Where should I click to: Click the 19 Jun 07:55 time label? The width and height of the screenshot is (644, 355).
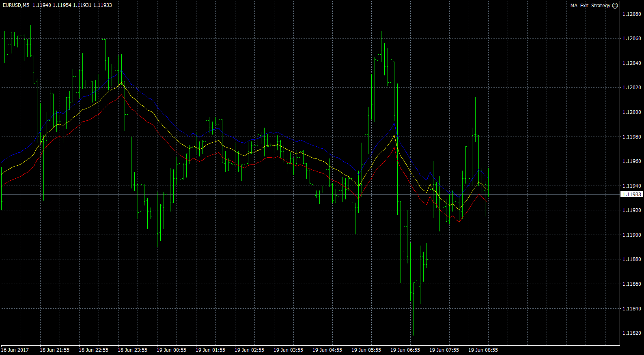point(444,350)
